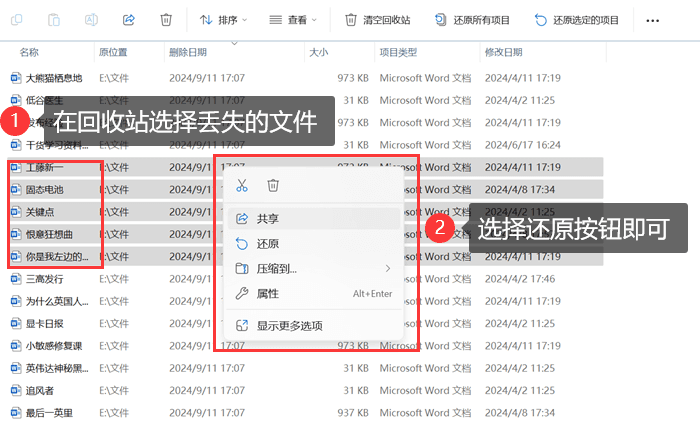Open the 排序 sort dropdown
The height and width of the screenshot is (422, 700).
coord(225,19)
